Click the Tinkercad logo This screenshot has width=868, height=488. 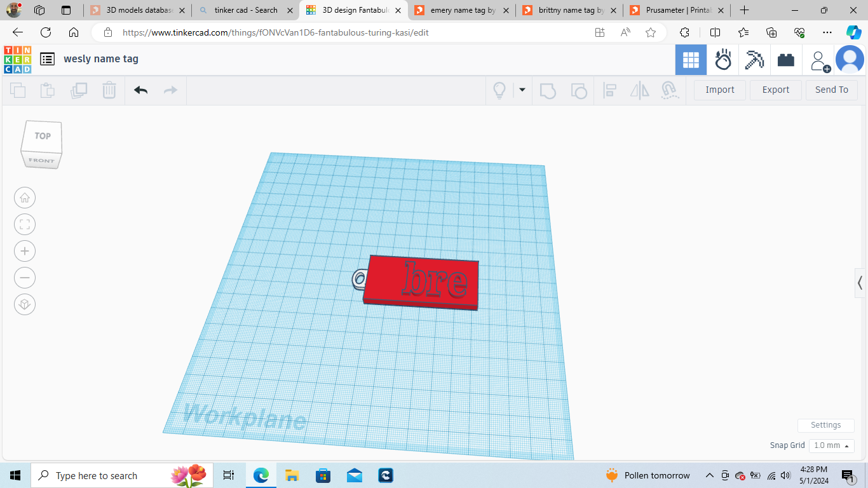[17, 60]
